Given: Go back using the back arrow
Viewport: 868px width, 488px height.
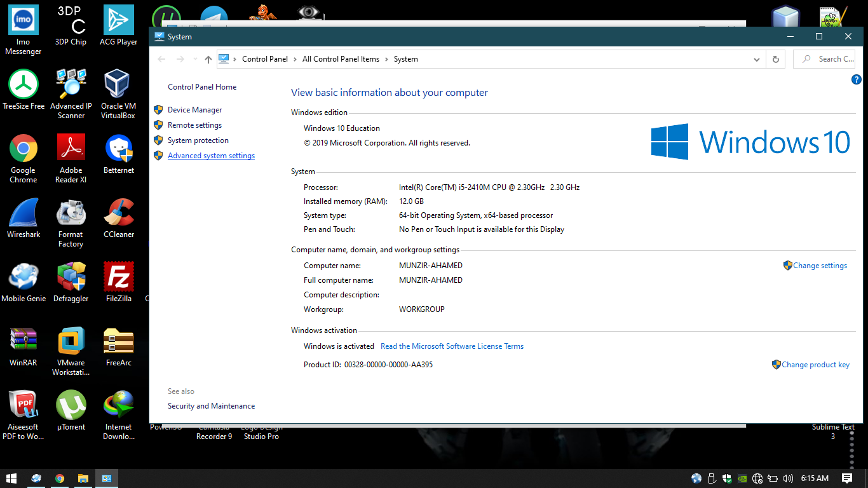Looking at the screenshot, I should 161,59.
